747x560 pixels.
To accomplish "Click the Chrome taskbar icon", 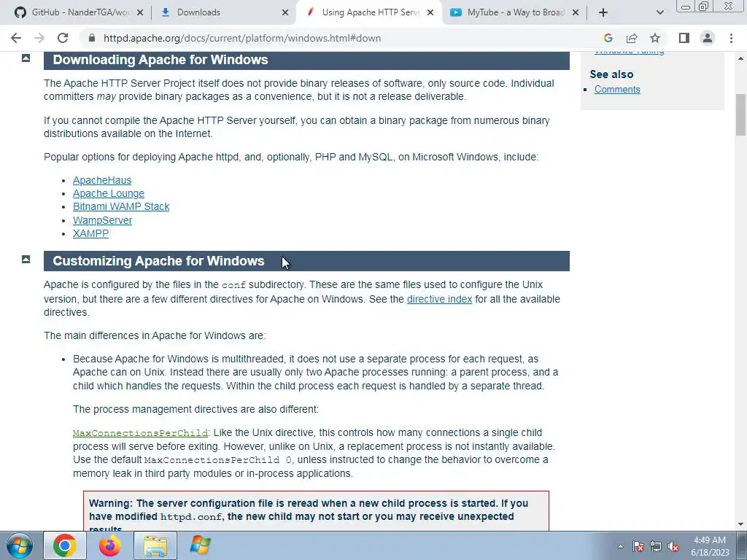I will tap(65, 545).
